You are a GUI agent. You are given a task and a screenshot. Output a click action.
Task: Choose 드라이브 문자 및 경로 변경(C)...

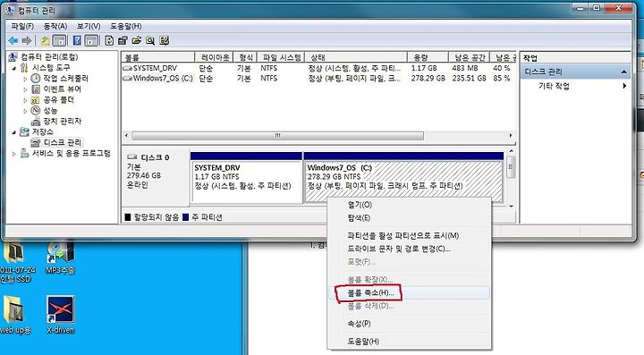(409, 249)
